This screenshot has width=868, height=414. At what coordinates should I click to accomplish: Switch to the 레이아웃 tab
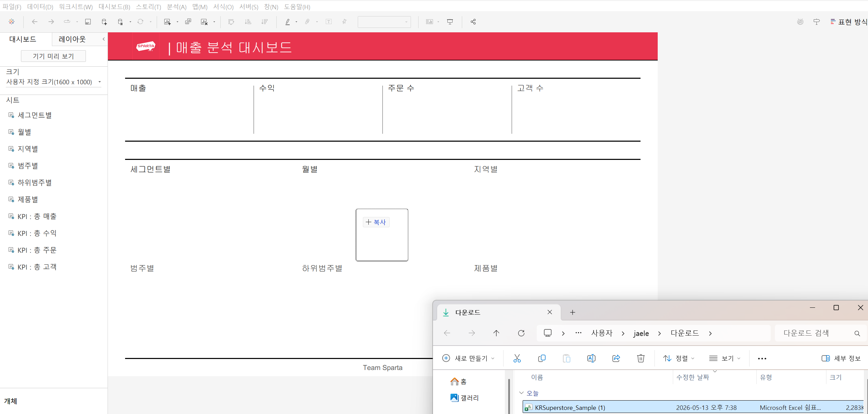point(72,39)
